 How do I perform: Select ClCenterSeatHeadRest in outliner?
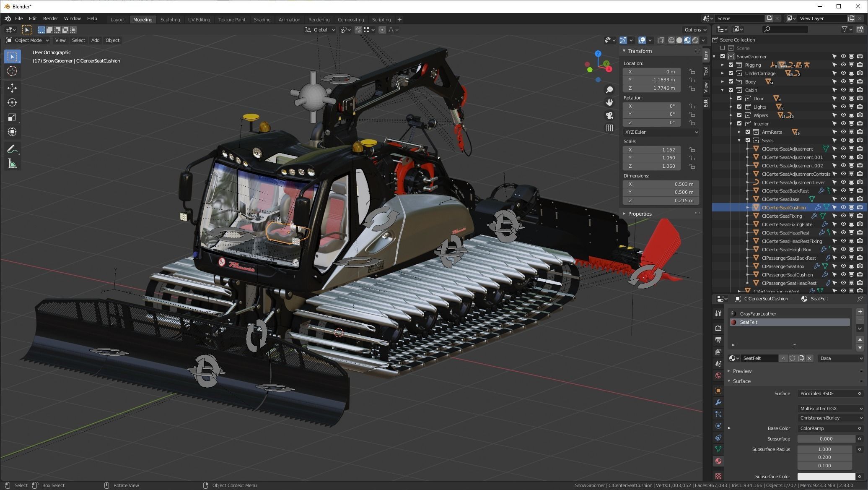[x=785, y=233]
